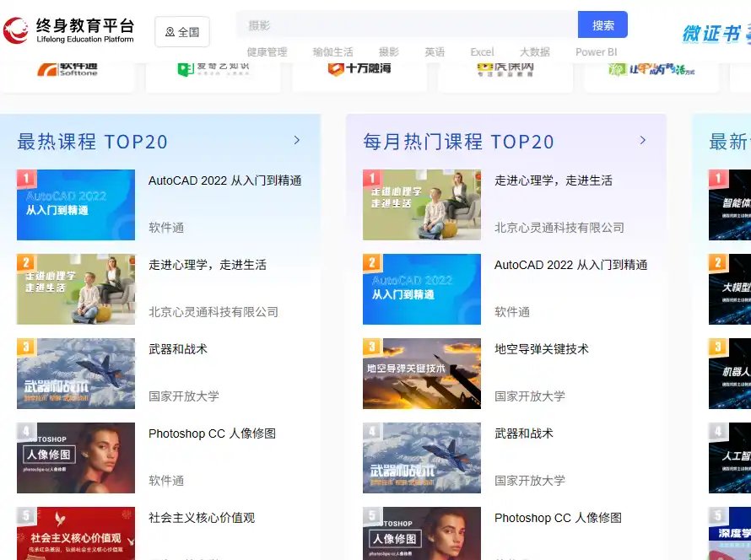Screen dimensions: 751x560
Task: Expand 每月热门课程 TOP20 with its arrow
Action: coord(643,140)
